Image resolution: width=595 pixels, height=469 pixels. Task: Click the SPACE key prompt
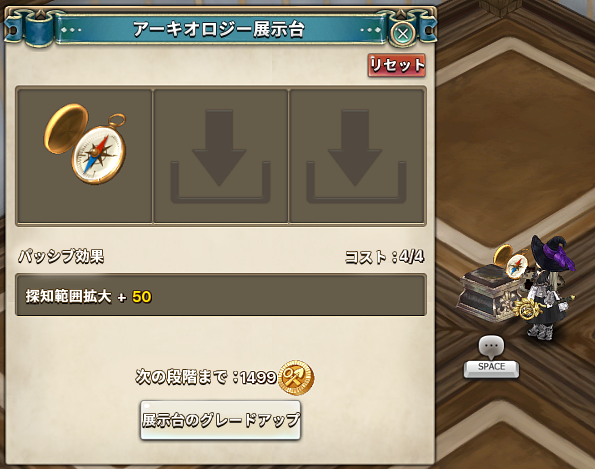491,368
